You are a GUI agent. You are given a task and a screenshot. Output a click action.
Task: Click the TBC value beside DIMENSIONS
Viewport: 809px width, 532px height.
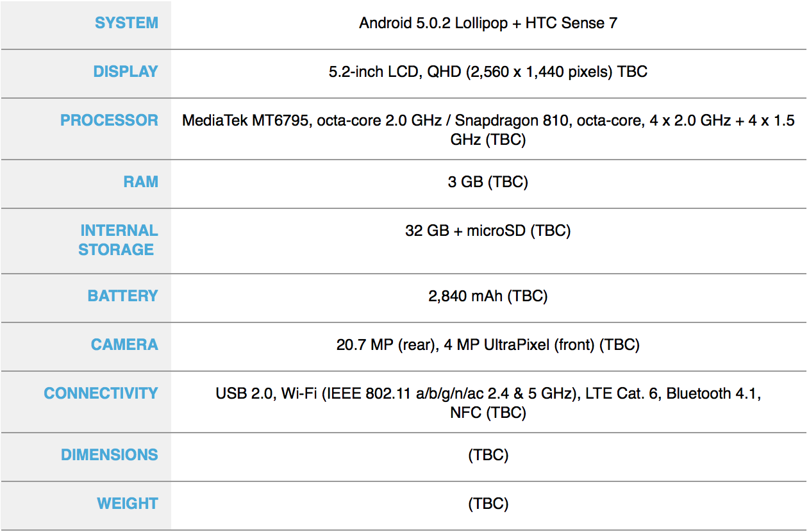(488, 455)
